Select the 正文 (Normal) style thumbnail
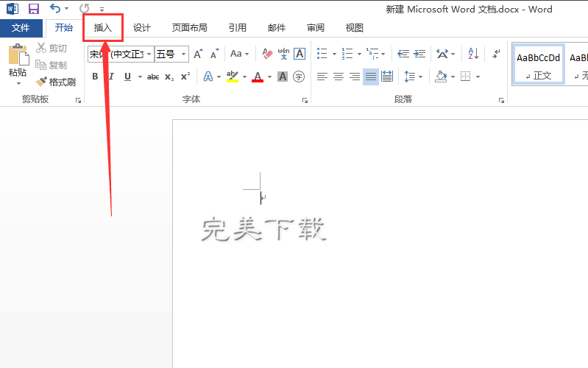The height and width of the screenshot is (368, 588). point(539,64)
